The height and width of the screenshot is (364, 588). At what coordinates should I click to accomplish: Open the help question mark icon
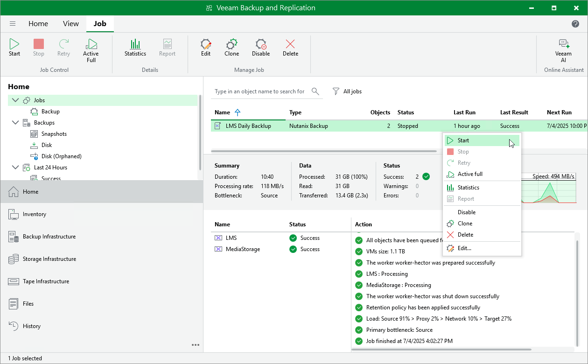click(x=575, y=24)
